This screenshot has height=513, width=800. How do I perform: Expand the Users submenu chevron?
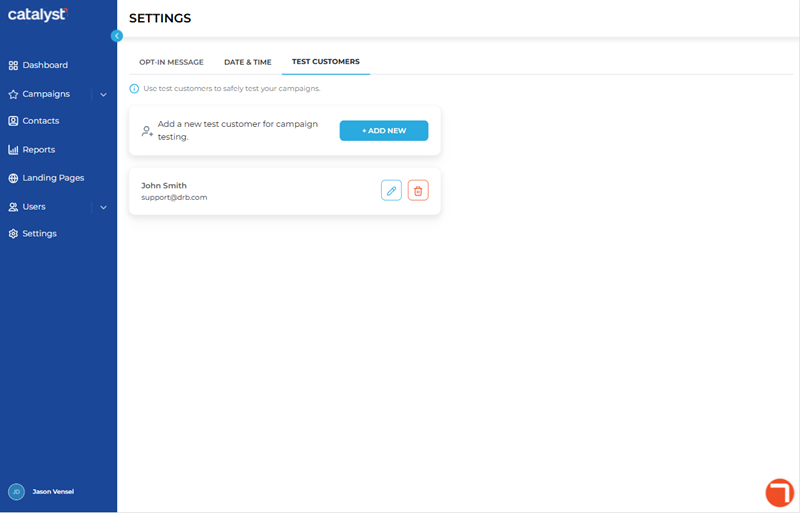click(x=104, y=207)
